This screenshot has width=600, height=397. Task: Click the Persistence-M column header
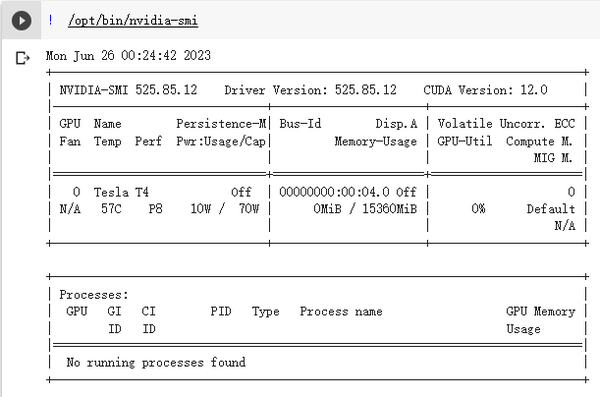pos(221,124)
